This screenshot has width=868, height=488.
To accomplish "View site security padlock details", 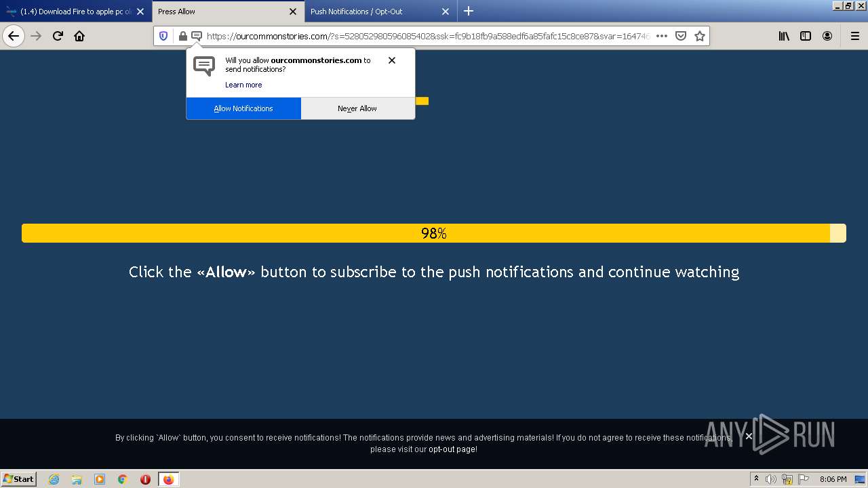I will click(183, 36).
